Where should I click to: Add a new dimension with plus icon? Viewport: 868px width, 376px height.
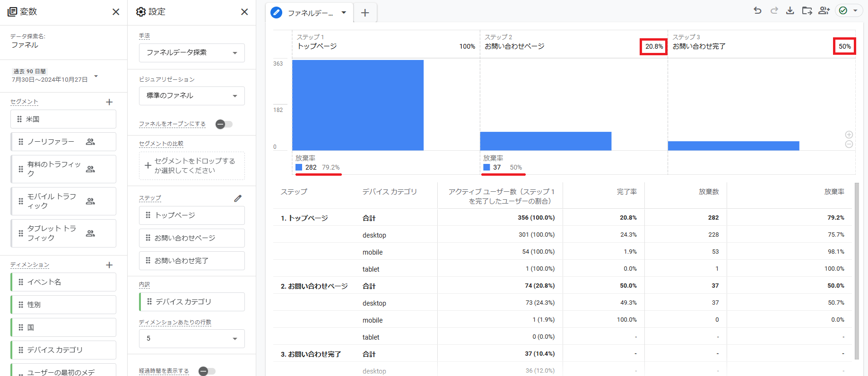tap(109, 265)
